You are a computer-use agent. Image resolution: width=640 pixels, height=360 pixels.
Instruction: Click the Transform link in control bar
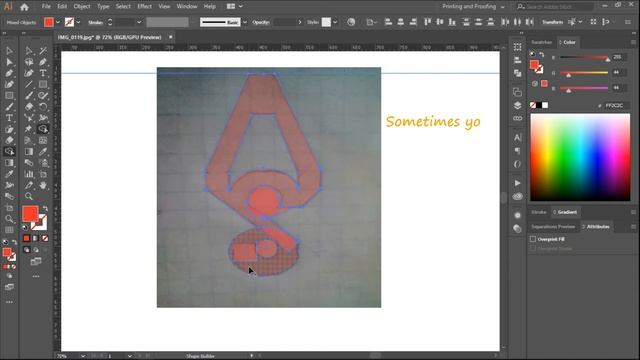[553, 22]
